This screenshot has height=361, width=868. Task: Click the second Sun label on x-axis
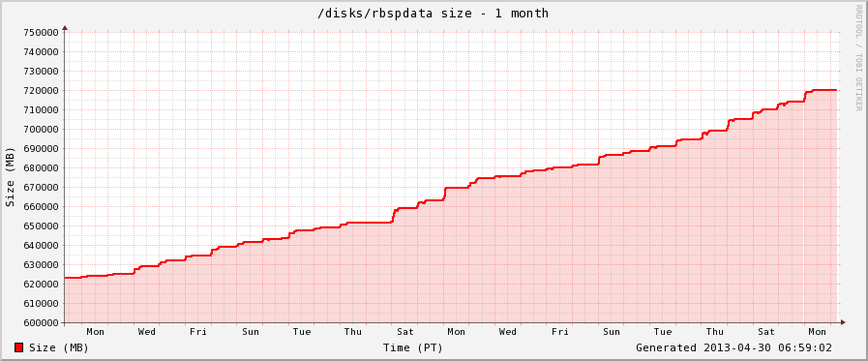[612, 332]
